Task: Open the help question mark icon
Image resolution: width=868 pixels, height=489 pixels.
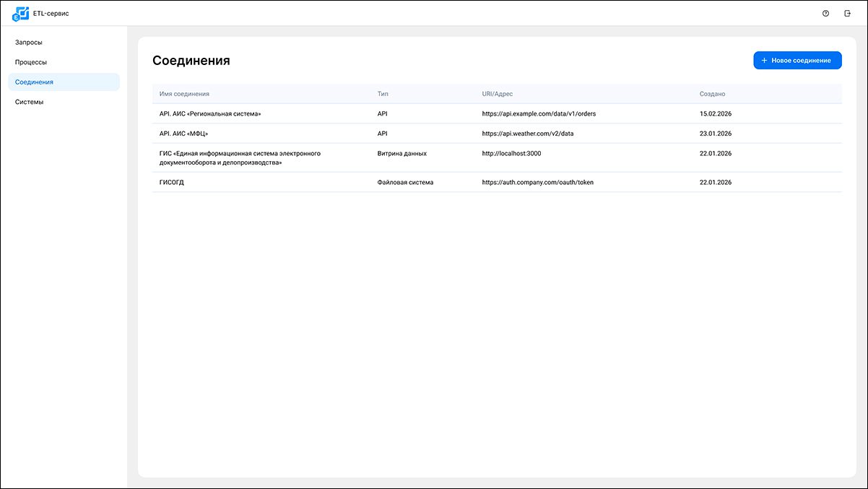Action: (x=825, y=14)
